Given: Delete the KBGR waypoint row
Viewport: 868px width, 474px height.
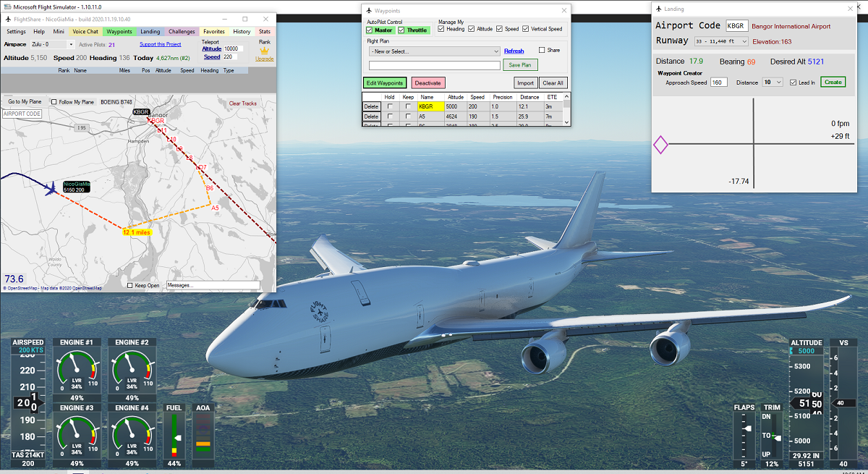Looking at the screenshot, I should (371, 106).
